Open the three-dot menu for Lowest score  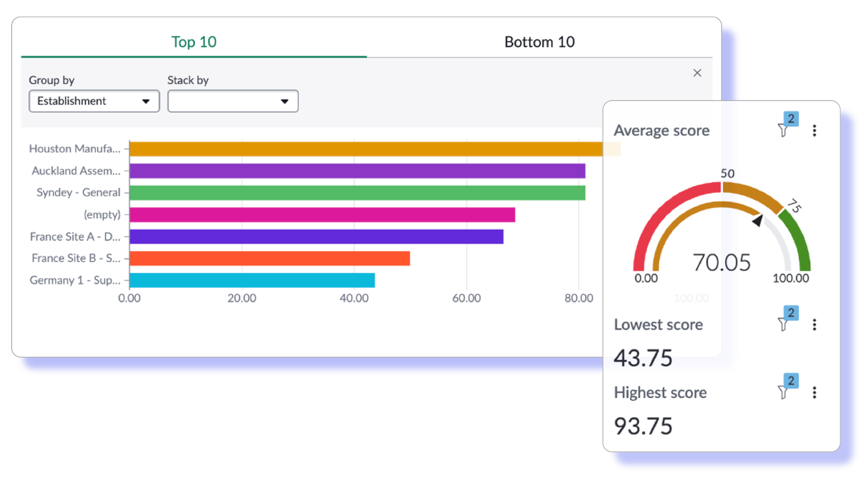click(814, 325)
